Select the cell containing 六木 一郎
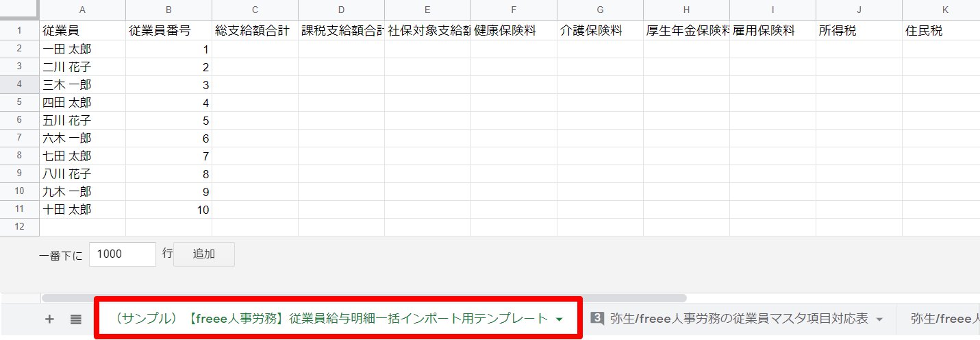980x340 pixels. [x=82, y=138]
